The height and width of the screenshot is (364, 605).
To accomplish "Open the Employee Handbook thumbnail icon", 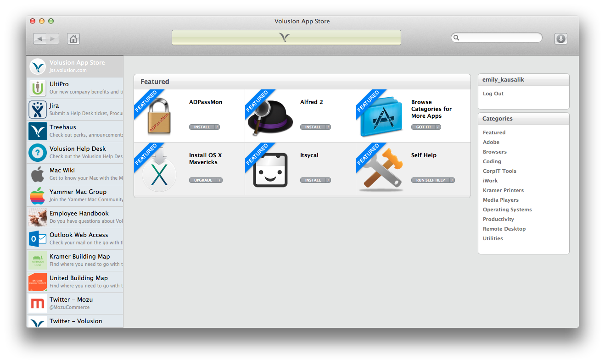I will pyautogui.click(x=37, y=217).
